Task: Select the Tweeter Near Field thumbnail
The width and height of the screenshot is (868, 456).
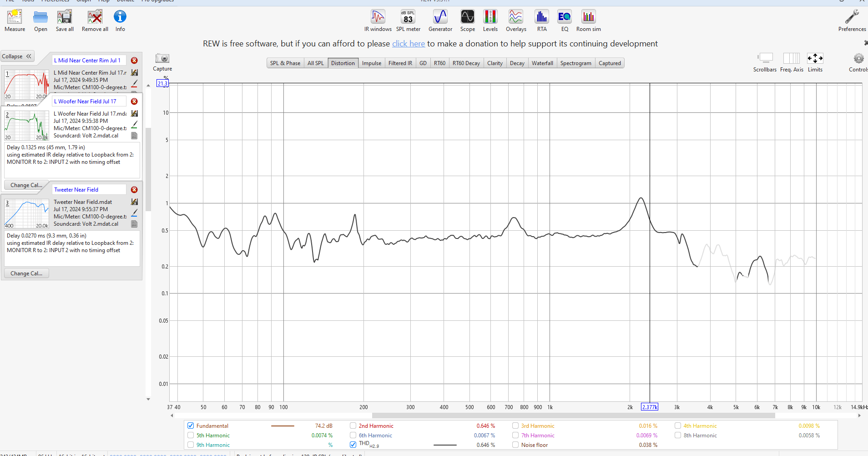Action: 27,213
